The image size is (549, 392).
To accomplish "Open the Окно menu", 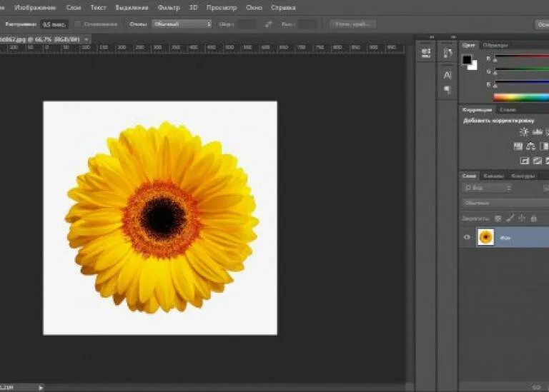I will pos(254,7).
